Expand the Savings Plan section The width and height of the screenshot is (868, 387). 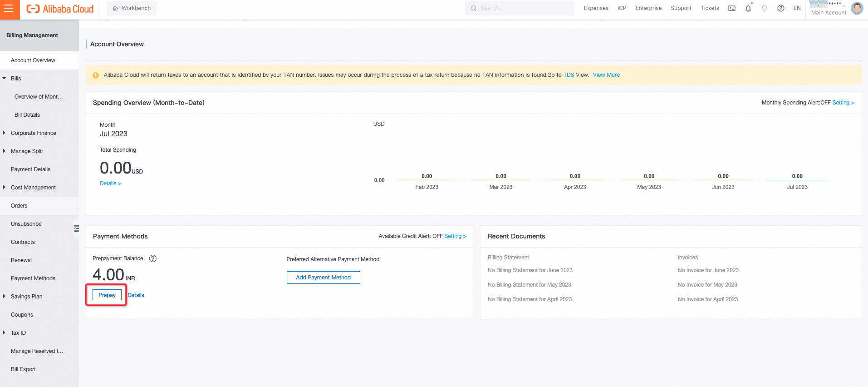point(5,296)
